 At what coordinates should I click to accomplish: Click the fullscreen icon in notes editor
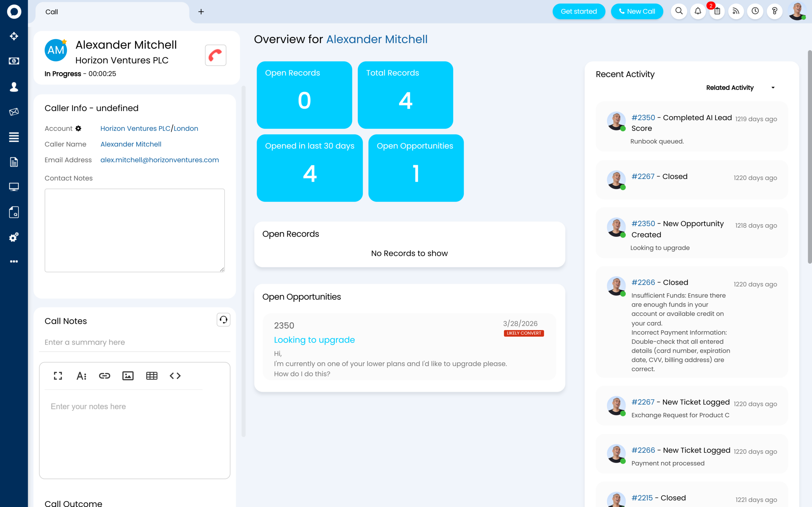pyautogui.click(x=58, y=375)
